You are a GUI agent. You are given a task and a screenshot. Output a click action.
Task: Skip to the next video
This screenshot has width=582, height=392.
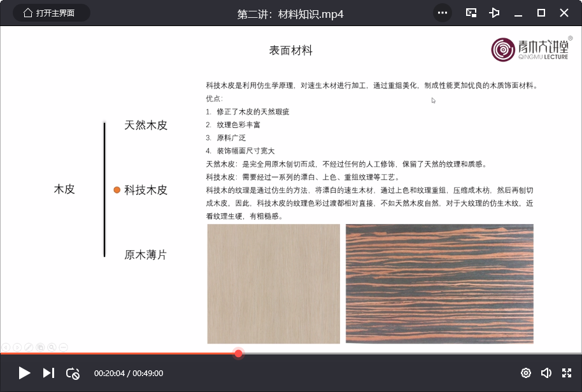pos(48,373)
